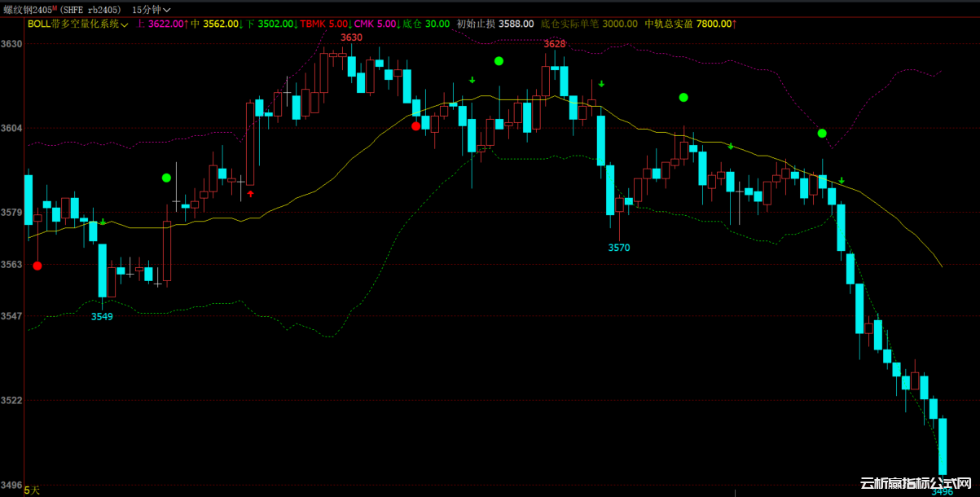Click the red dot at bottom-left near 3563
This screenshot has height=497, width=980.
click(37, 266)
